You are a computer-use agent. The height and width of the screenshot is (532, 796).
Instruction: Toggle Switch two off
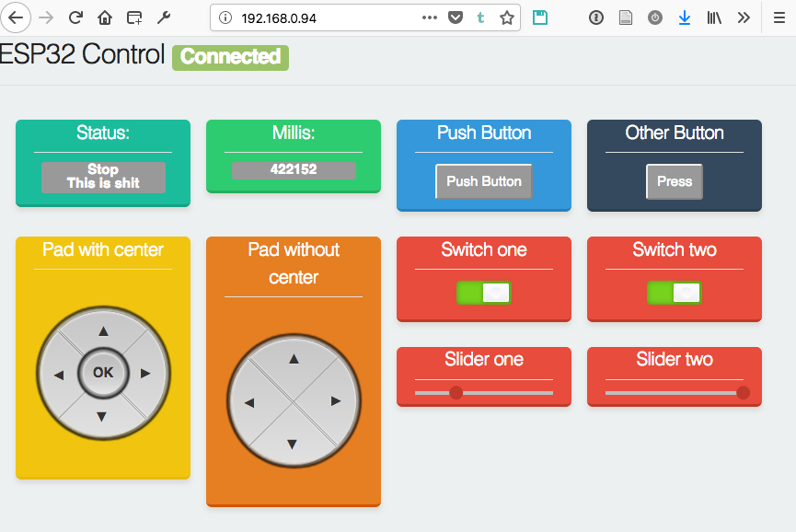point(675,293)
